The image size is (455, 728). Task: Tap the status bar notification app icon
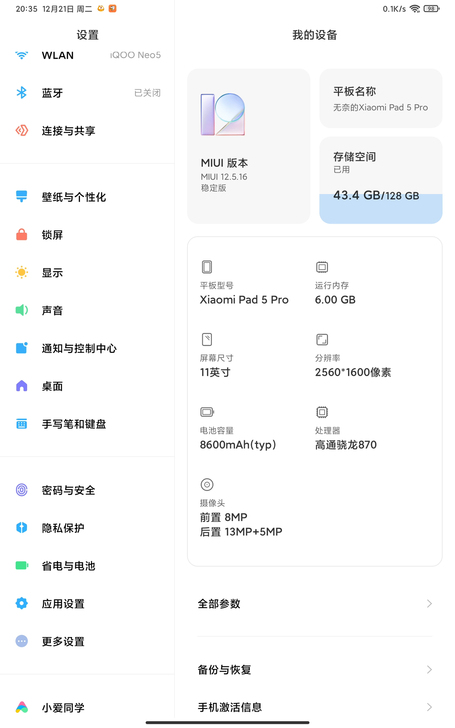click(112, 9)
